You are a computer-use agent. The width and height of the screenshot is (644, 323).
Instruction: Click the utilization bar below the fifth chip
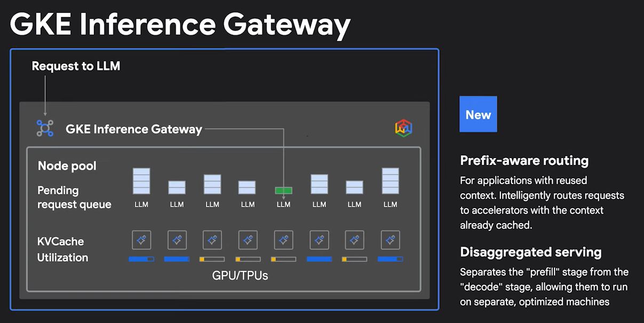[x=283, y=259]
